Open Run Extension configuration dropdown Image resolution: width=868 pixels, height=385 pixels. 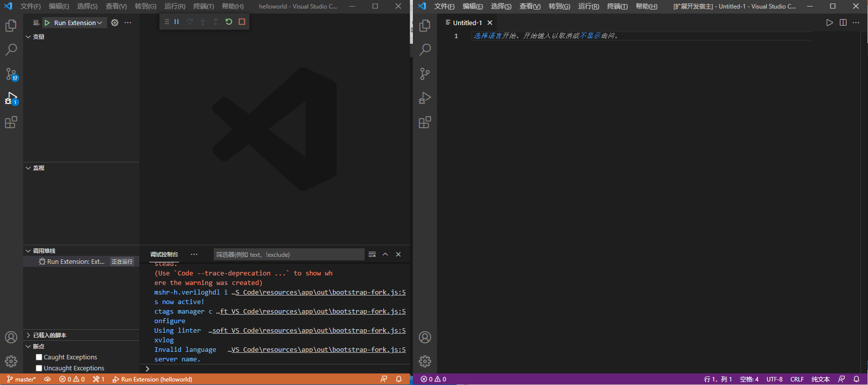click(78, 23)
